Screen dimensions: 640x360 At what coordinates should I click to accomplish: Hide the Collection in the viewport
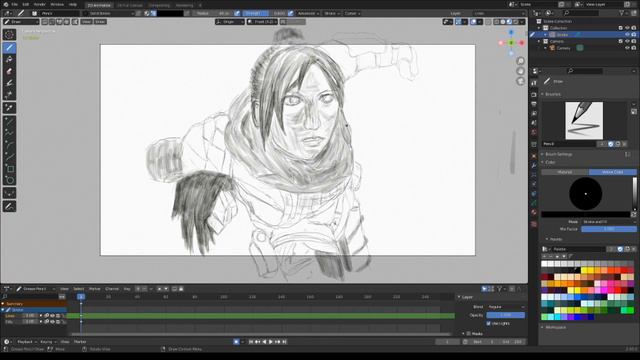pos(627,28)
